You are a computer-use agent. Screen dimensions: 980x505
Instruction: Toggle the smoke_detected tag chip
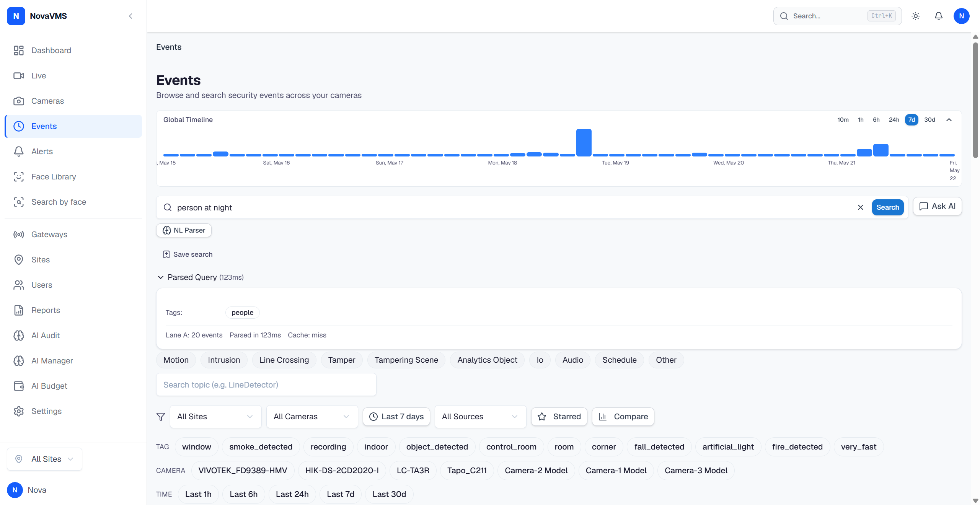click(261, 447)
